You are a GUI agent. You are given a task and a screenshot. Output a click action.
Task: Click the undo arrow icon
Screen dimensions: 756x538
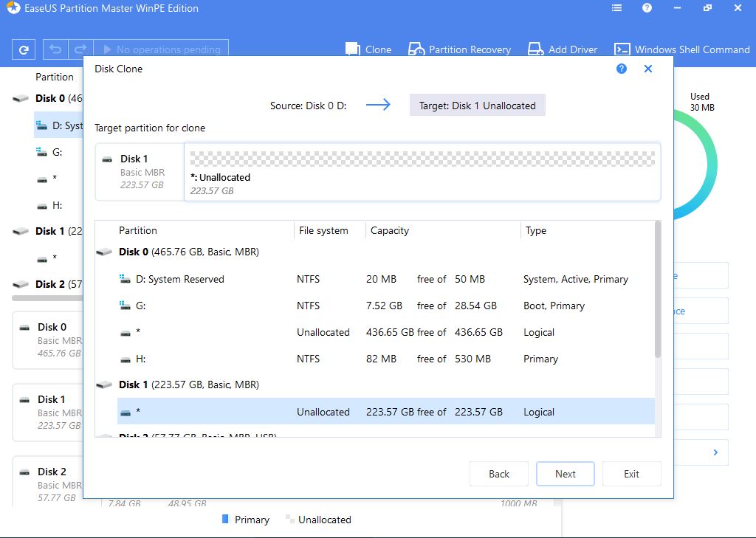[55, 49]
